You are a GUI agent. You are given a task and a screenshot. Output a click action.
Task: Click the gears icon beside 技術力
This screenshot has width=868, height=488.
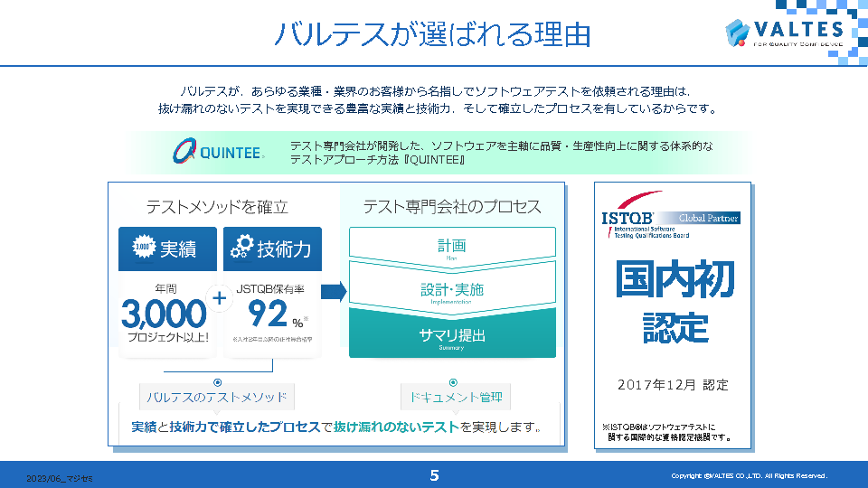coord(241,249)
